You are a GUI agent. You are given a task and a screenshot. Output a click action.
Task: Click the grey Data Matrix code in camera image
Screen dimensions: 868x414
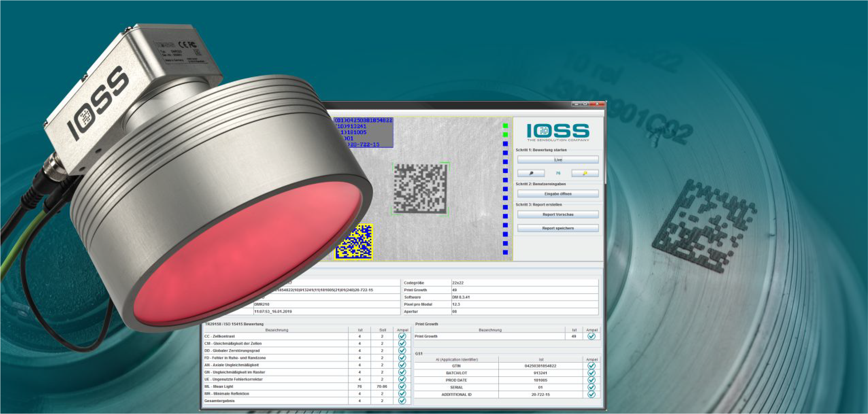click(420, 189)
